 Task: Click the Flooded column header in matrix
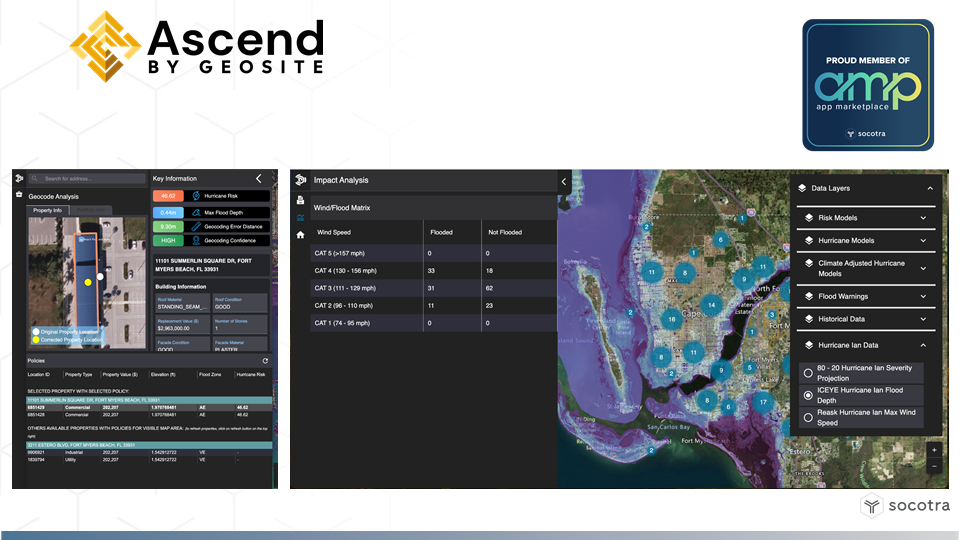441,232
